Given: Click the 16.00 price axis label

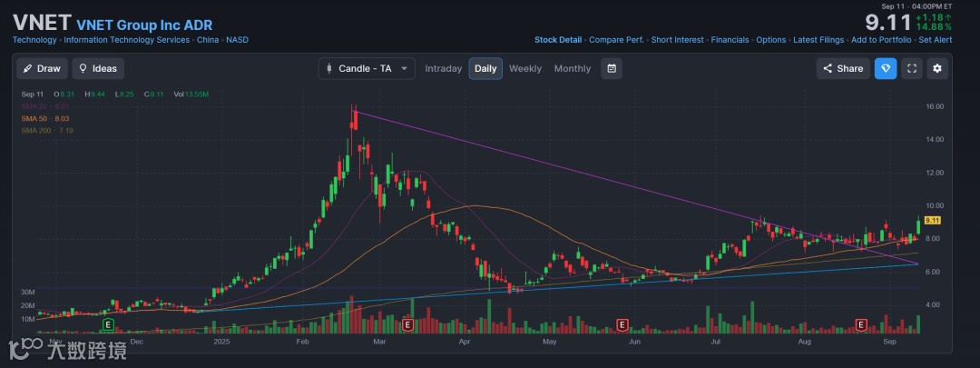Looking at the screenshot, I should tap(935, 106).
